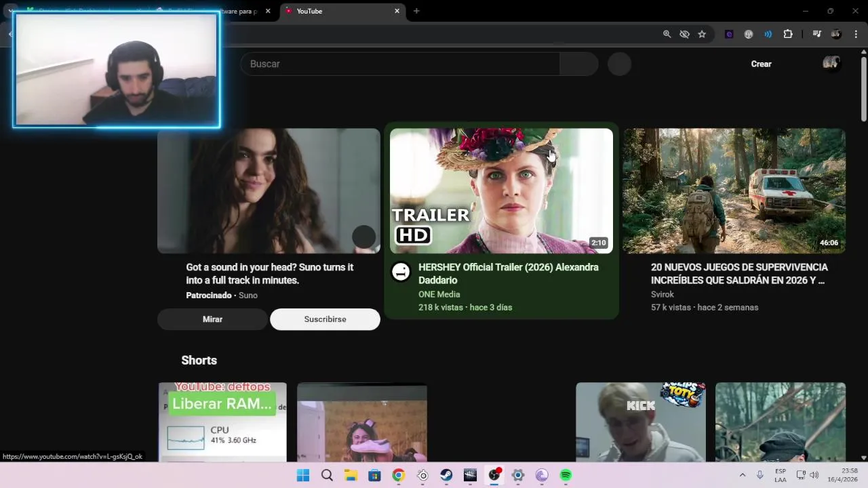Open the forest soldier Short thumbnail
The height and width of the screenshot is (488, 868).
coord(781,422)
